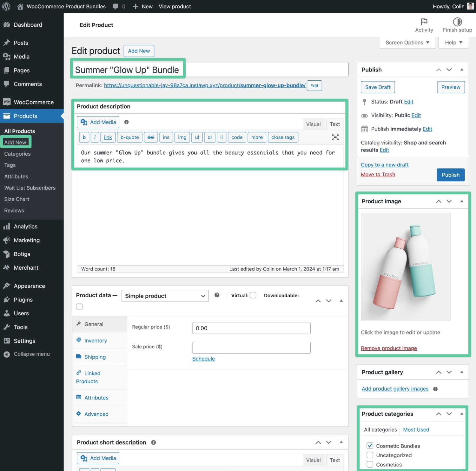Image resolution: width=476 pixels, height=471 pixels.
Task: Click the help icon by gallery images link
Action: click(x=435, y=389)
